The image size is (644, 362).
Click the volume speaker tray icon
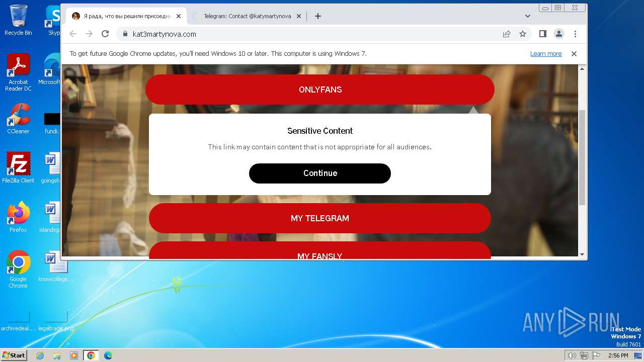point(572,355)
